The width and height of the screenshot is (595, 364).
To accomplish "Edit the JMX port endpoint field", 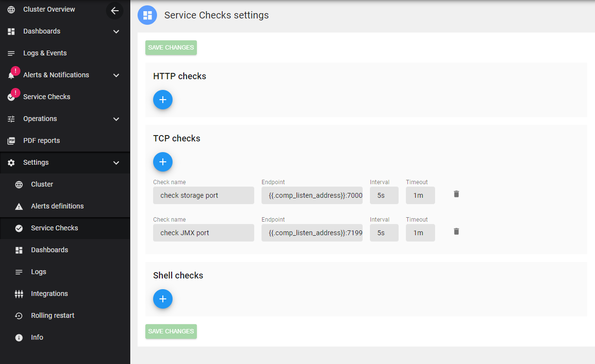I will 312,233.
